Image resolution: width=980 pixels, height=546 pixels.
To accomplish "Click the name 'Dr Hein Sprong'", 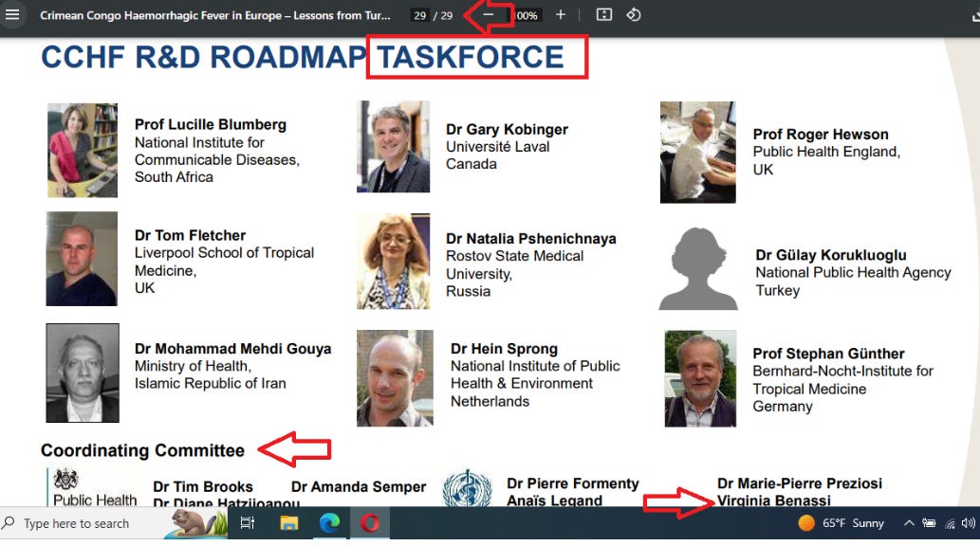I will (x=505, y=349).
